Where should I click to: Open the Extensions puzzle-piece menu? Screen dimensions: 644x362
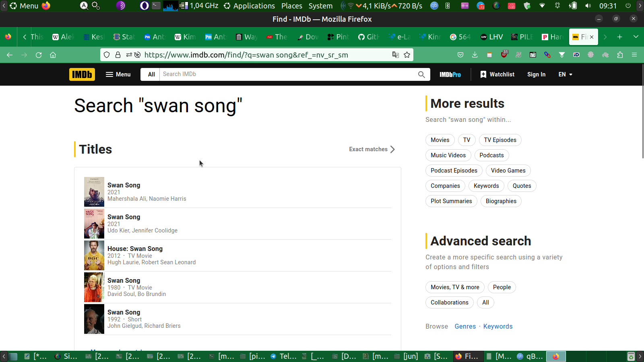pos(620,55)
